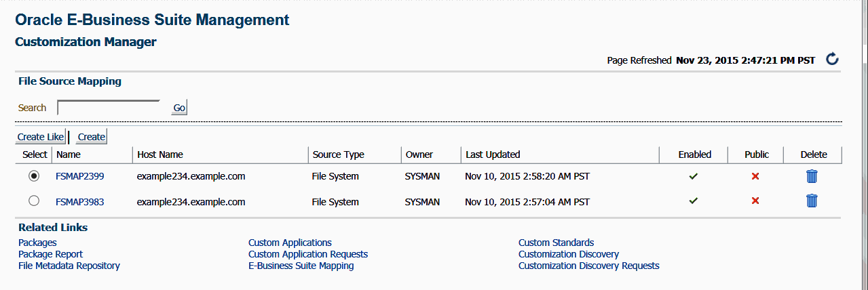This screenshot has width=868, height=290.
Task: Click the Nov 10, 2015 2:57:04 AM PST timestamp
Action: click(527, 201)
